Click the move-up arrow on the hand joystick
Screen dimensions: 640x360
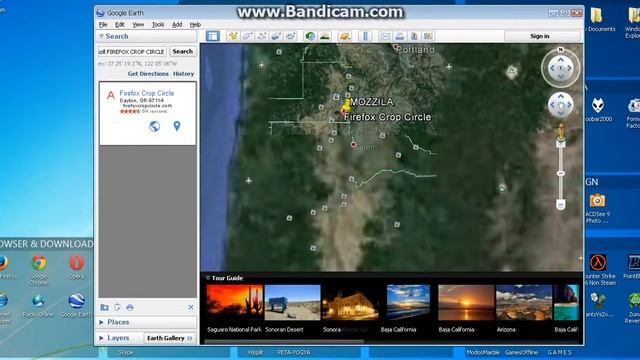[560, 96]
